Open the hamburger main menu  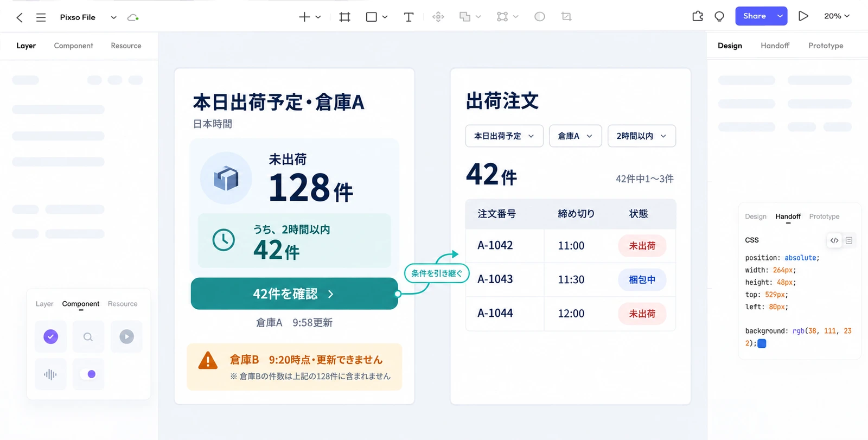click(41, 17)
